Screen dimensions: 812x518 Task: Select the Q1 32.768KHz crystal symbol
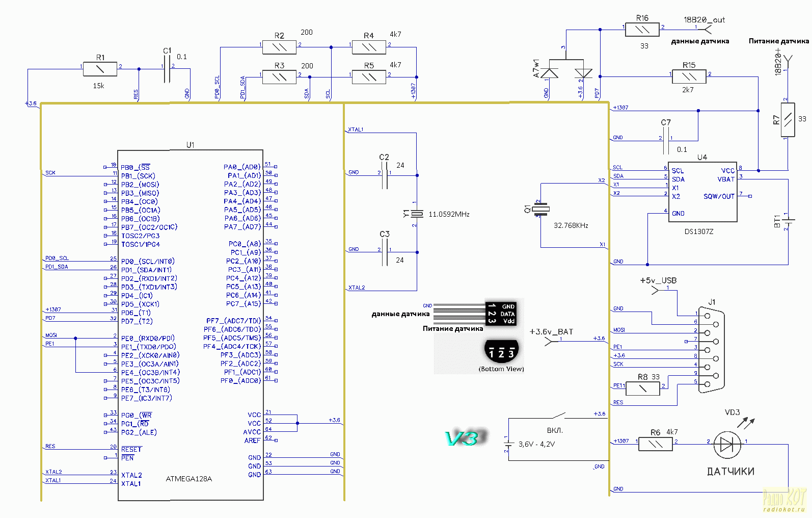click(540, 209)
